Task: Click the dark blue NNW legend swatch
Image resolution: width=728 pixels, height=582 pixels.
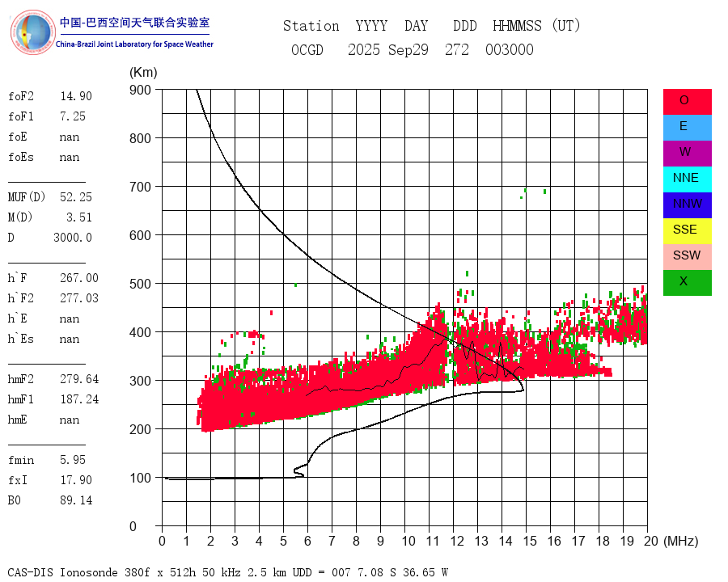Action: [687, 205]
